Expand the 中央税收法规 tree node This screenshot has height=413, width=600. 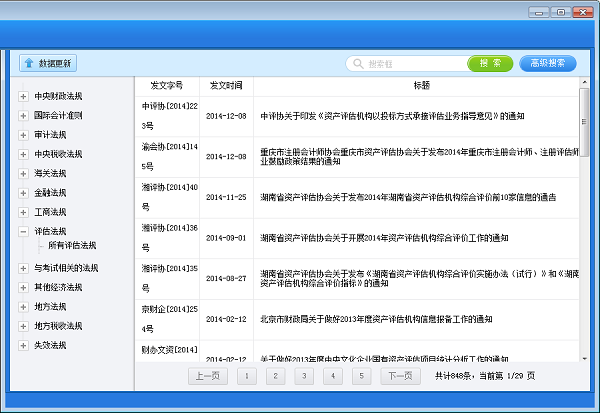pos(23,154)
